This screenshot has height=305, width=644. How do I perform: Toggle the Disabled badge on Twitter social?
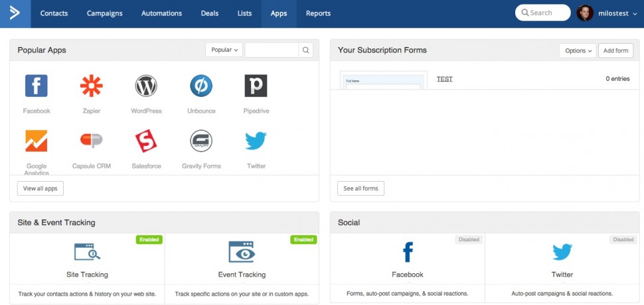[x=623, y=239]
